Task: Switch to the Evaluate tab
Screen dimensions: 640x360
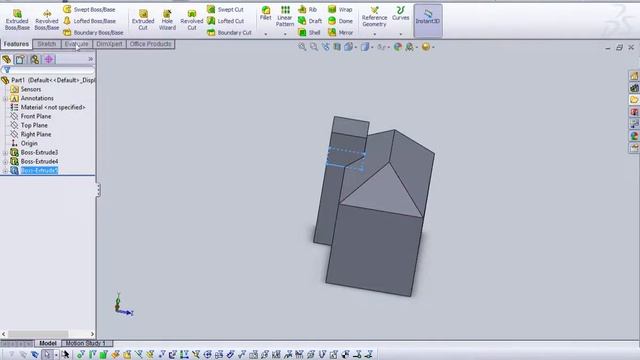Action: click(x=76, y=44)
